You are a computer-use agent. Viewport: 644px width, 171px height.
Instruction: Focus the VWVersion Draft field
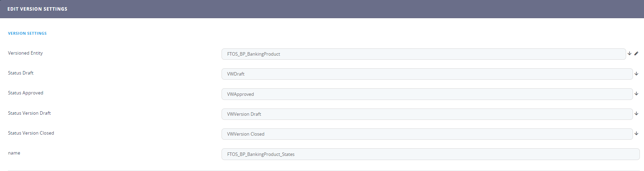coord(427,114)
